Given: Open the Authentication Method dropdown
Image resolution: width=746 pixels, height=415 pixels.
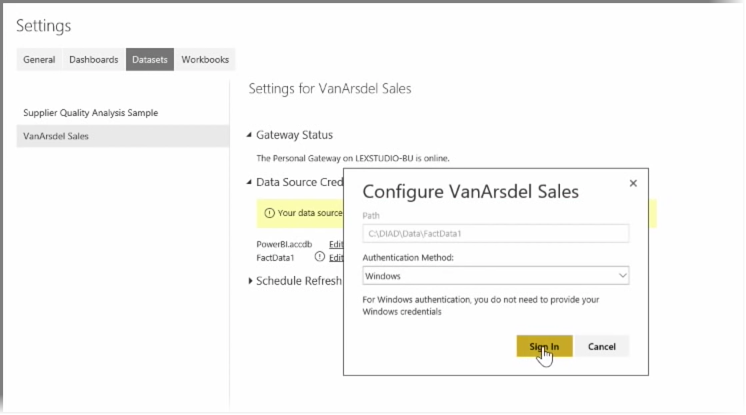Looking at the screenshot, I should tap(495, 275).
